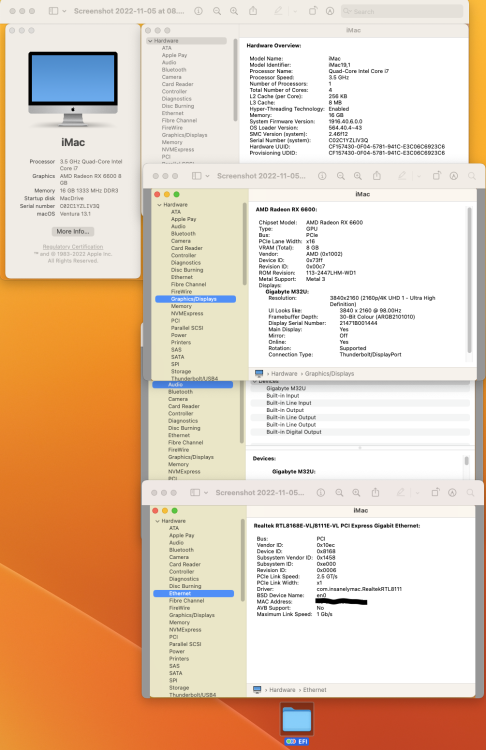The height and width of the screenshot is (750, 486).
Task: Click the scrollbar in the Radeon RX 6600 details pane
Action: [469, 280]
